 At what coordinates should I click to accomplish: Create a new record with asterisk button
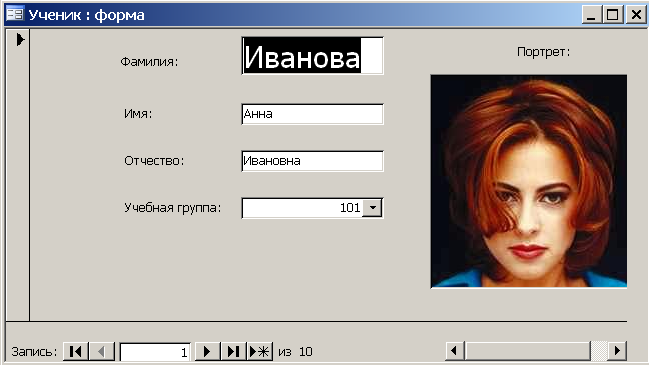pos(260,352)
